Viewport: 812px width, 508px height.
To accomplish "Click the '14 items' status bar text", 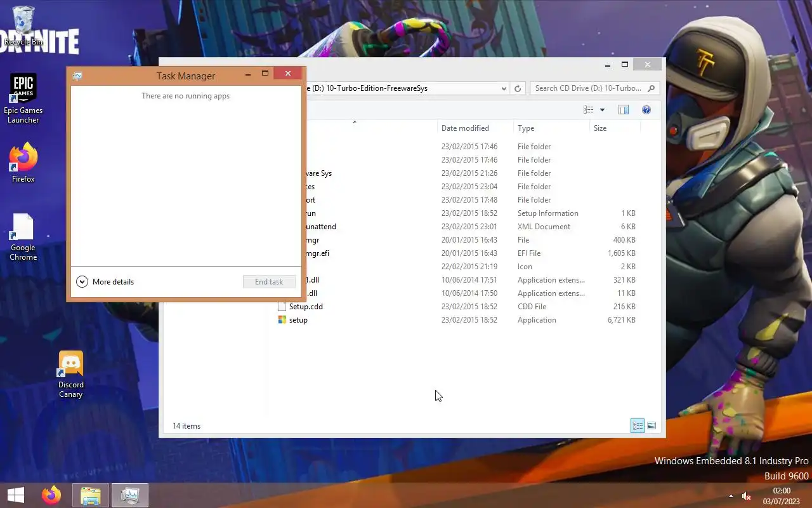I will 187,426.
